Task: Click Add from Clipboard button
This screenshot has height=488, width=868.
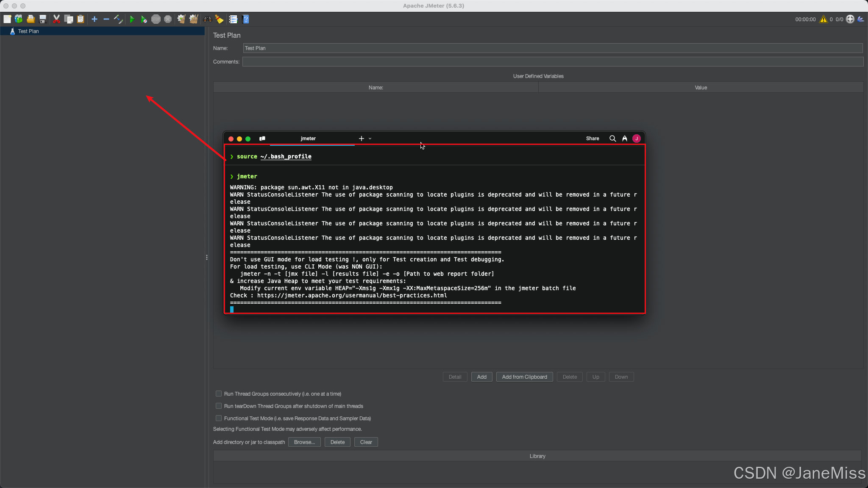Action: pos(524,377)
